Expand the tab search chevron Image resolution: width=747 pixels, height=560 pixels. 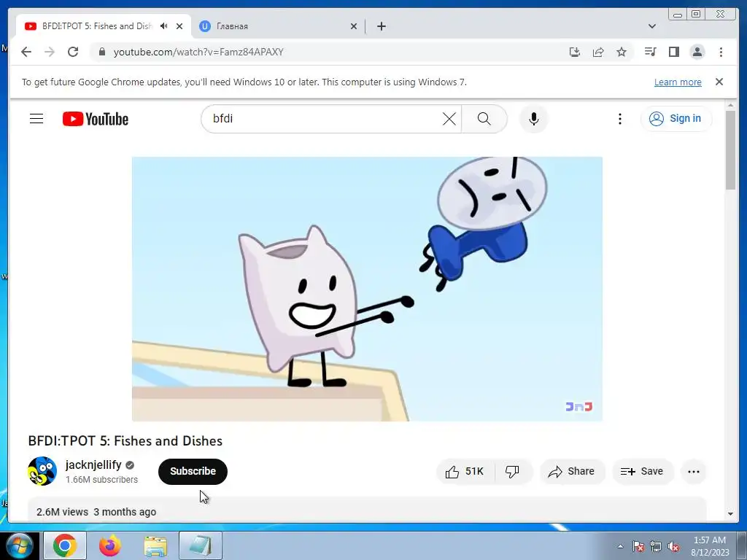652,26
